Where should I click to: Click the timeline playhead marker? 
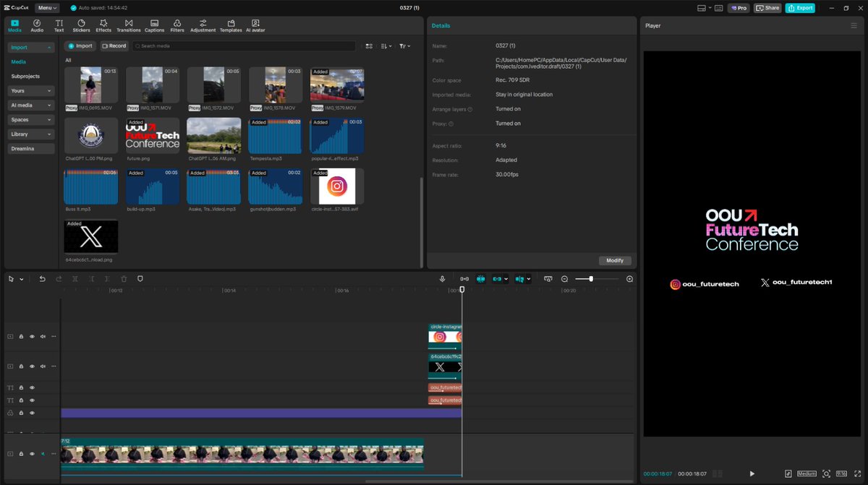coord(461,290)
